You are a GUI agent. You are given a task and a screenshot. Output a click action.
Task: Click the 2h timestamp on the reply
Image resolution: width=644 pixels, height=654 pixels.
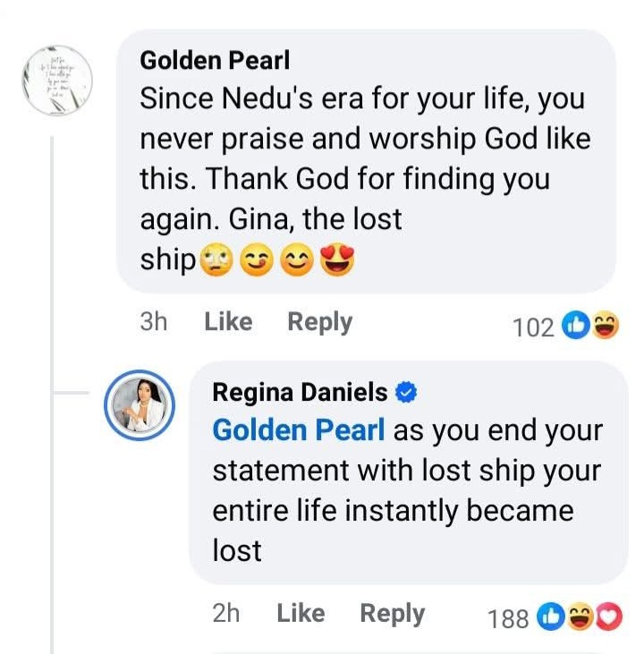226,613
